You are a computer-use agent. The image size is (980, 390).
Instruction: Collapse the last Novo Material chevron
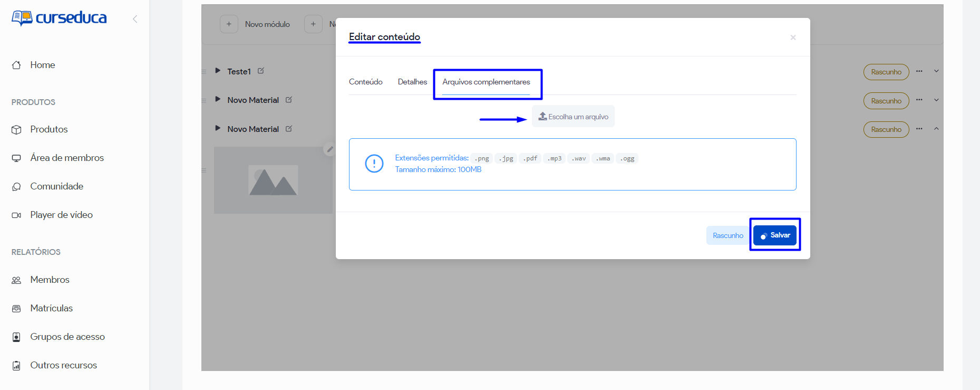coord(936,129)
